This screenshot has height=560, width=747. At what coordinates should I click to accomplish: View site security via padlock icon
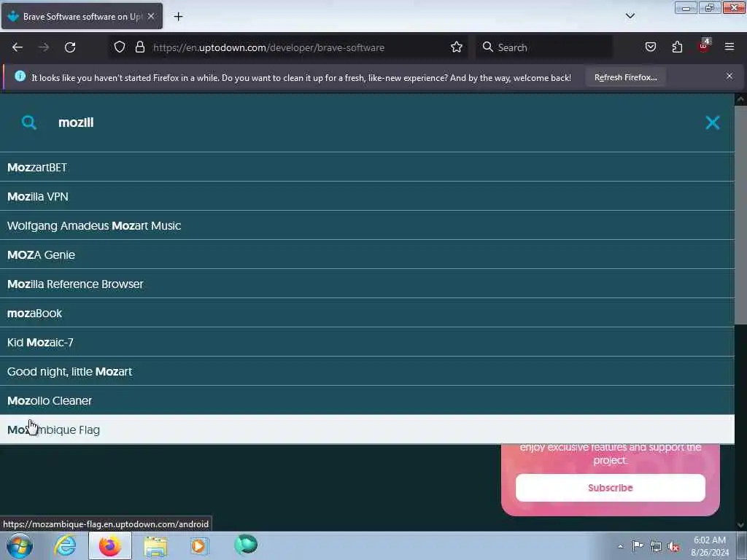pos(139,47)
